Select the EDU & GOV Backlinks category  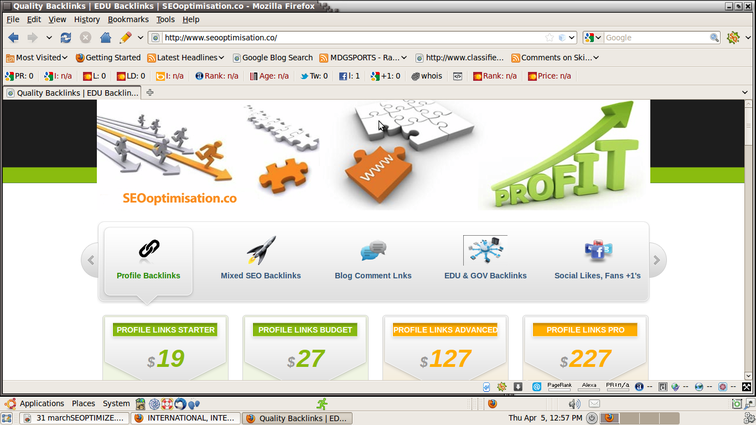(x=485, y=261)
